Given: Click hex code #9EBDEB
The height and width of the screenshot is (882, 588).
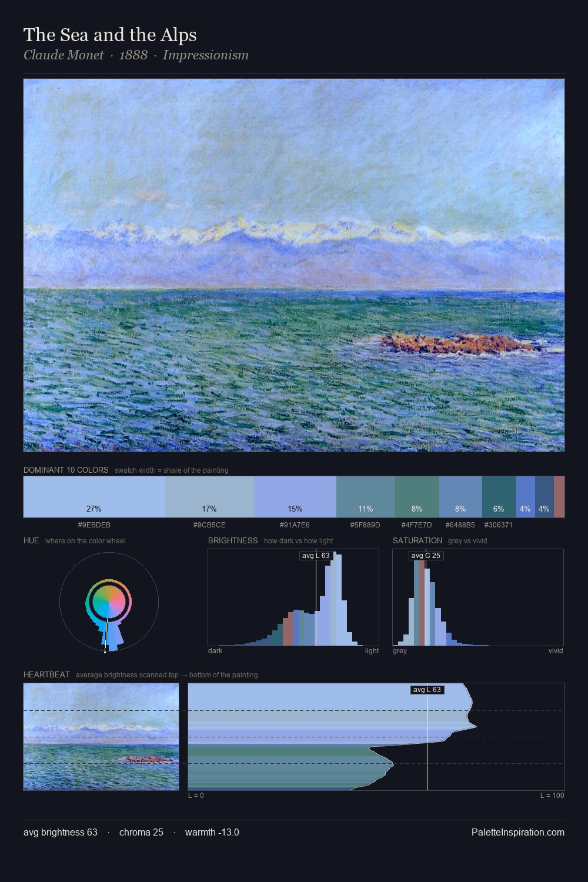Looking at the screenshot, I should pyautogui.click(x=94, y=525).
